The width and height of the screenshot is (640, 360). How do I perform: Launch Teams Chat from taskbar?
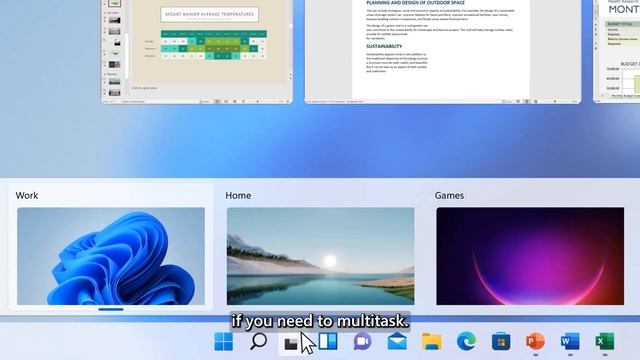362,341
